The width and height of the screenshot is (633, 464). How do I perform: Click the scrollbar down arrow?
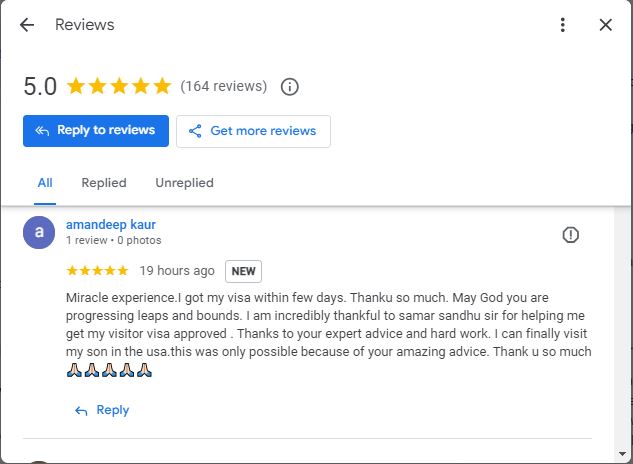click(x=622, y=454)
